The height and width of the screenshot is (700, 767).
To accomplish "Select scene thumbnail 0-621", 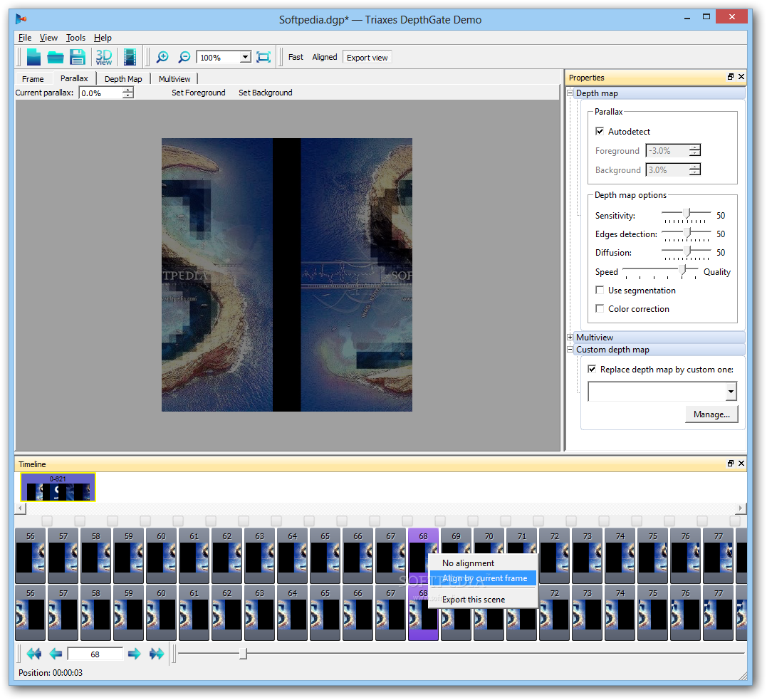I will [x=58, y=487].
